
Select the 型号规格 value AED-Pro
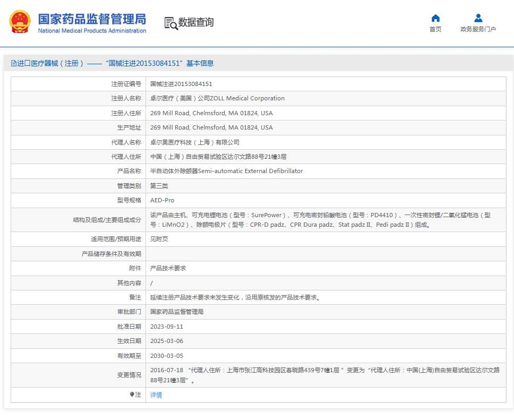tap(162, 200)
